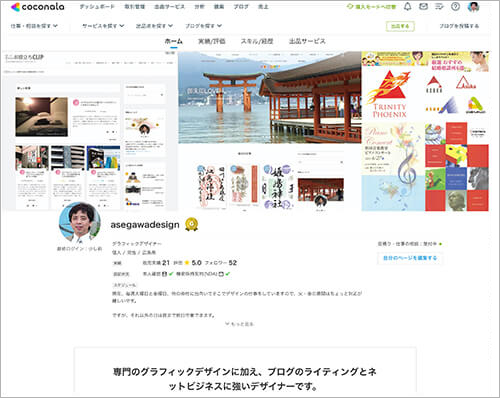500x398 pixels.
Task: Expand the もっと見る profile text
Action: click(239, 324)
